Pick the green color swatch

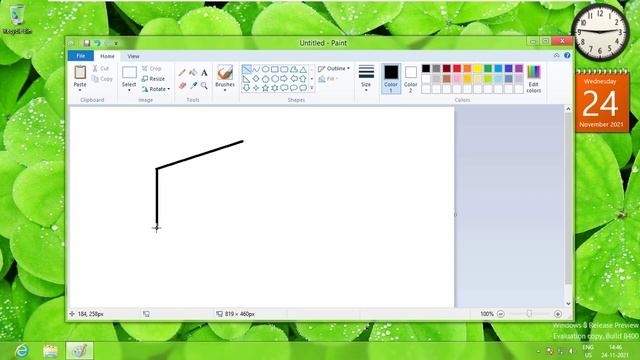click(x=488, y=68)
